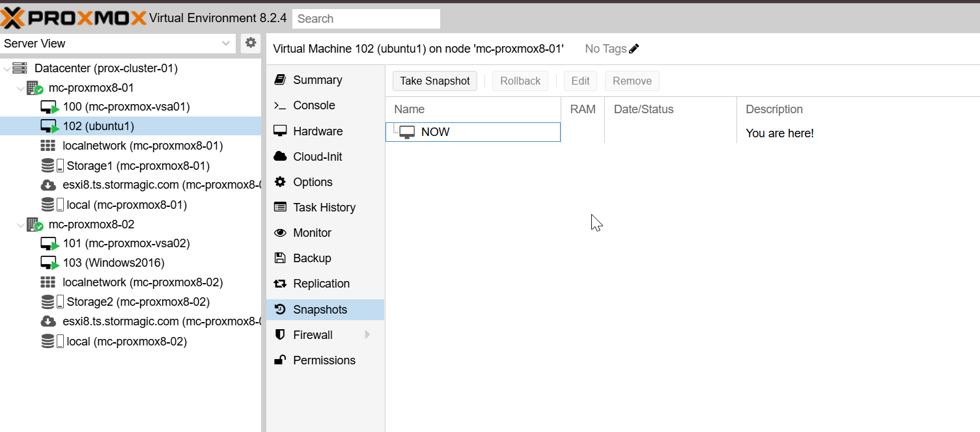Expand the Firewall submenu arrow
The height and width of the screenshot is (432, 980).
pyautogui.click(x=367, y=334)
